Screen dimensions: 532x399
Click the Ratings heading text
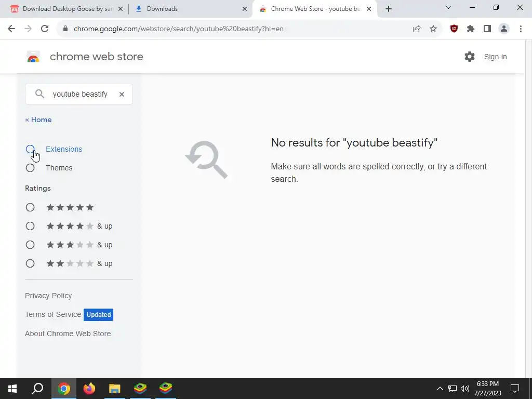38,188
